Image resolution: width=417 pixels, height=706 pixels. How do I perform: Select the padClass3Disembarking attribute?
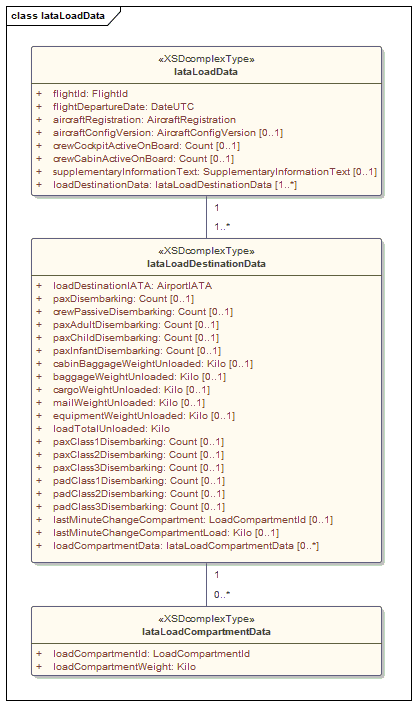coord(138,507)
